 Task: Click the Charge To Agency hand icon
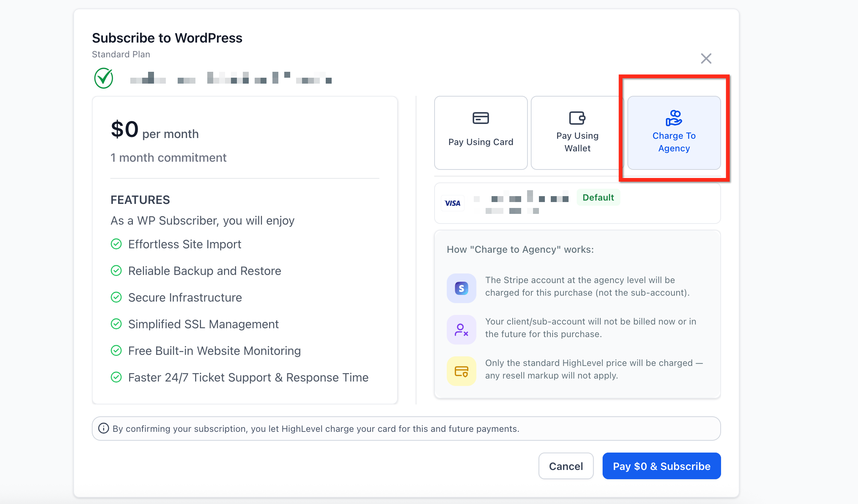point(674,118)
